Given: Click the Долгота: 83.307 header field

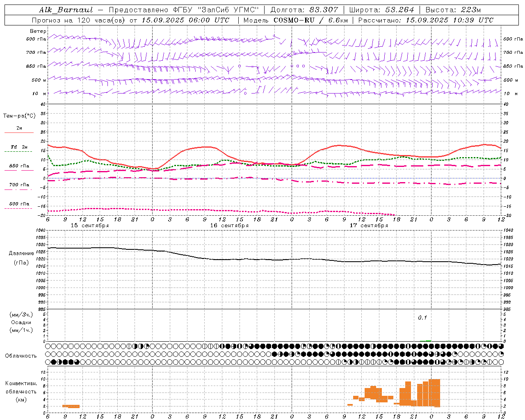Looking at the screenshot, I should (304, 10).
